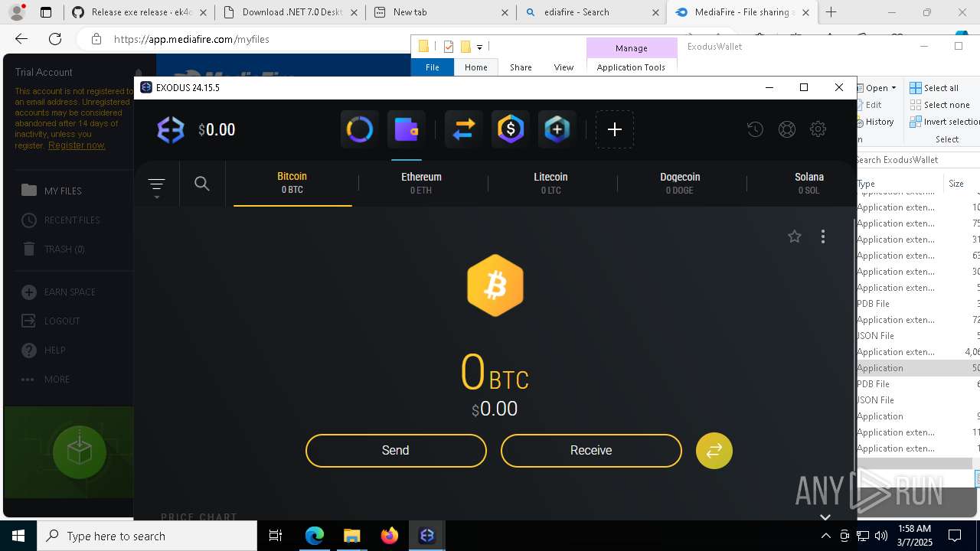Open the Exodus exchange arrows icon
Image resolution: width=980 pixels, height=551 pixels.
463,129
